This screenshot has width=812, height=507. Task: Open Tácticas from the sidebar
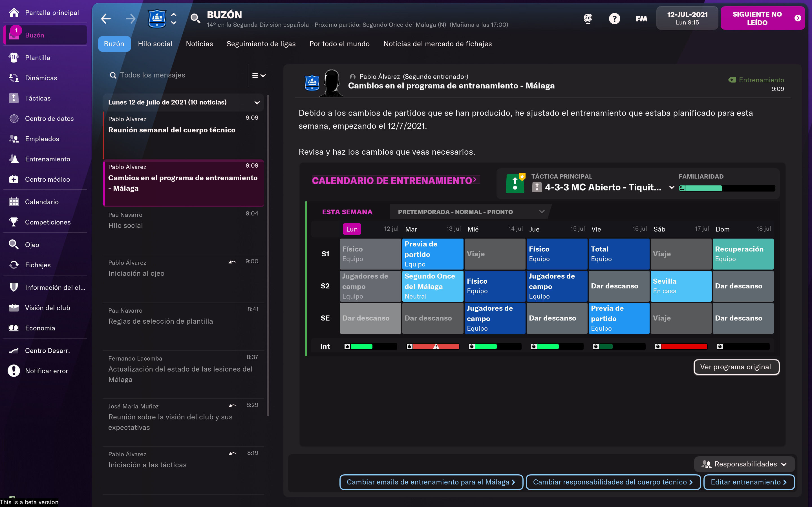(x=37, y=98)
